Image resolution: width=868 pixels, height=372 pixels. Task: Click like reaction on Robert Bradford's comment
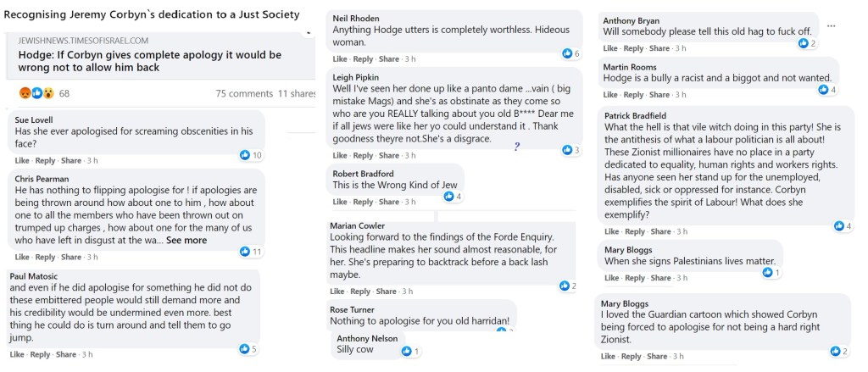pyautogui.click(x=448, y=197)
